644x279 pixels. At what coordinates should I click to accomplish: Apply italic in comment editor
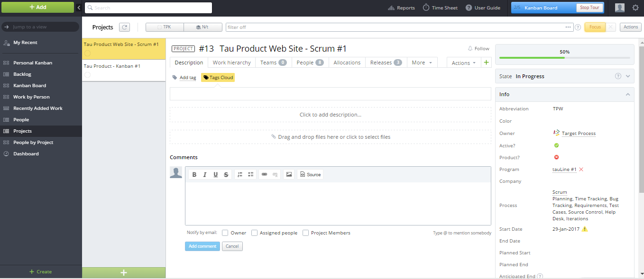pos(205,174)
